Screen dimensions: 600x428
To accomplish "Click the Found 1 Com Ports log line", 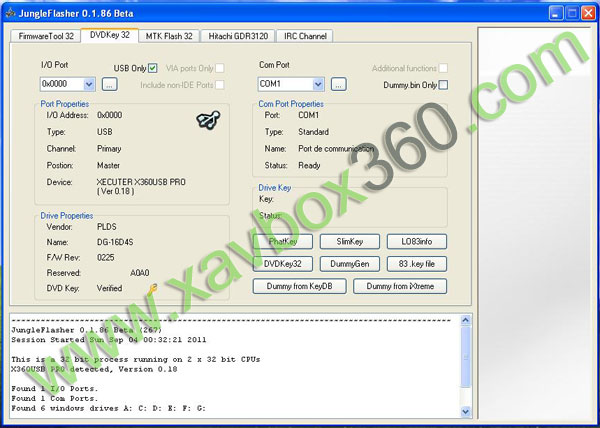I will (x=55, y=399).
